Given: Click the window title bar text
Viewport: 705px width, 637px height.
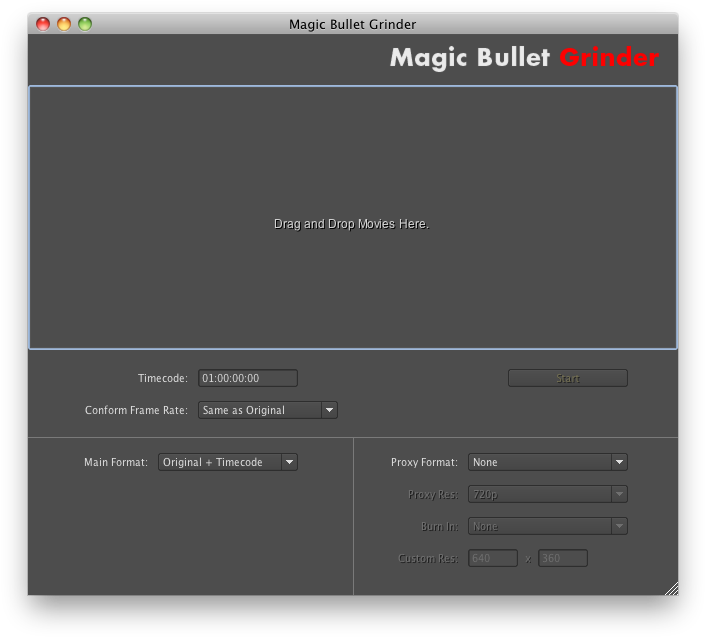Looking at the screenshot, I should coord(352,24).
